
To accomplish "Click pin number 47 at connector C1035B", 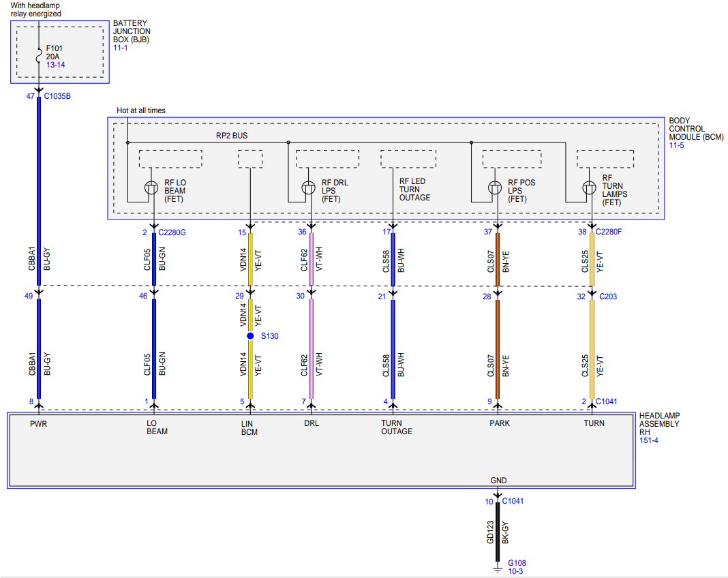I will tap(30, 96).
